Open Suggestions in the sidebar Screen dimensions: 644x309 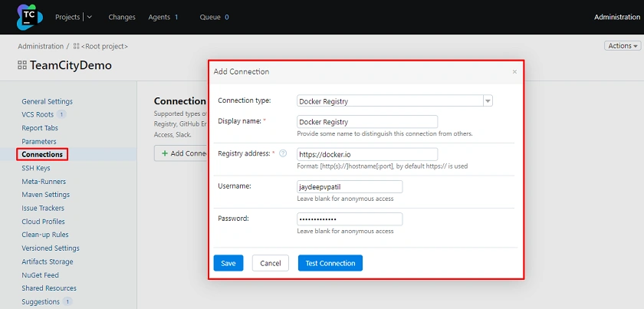tap(41, 302)
